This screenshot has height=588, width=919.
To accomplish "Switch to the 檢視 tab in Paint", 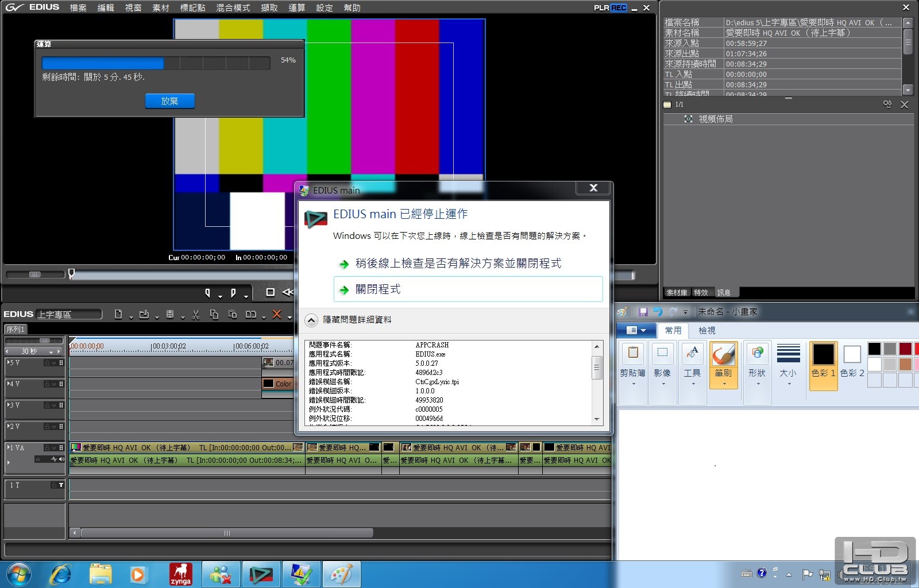I will click(x=706, y=331).
